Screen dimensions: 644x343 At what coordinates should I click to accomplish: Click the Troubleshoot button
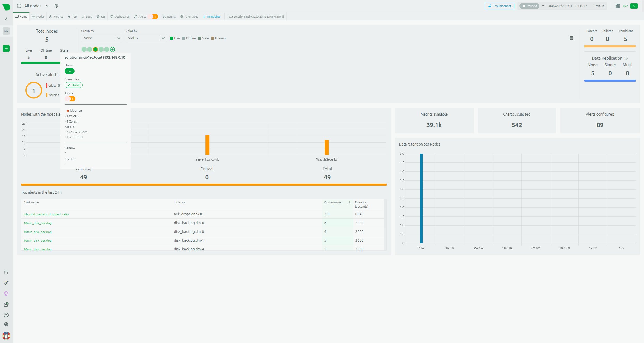[x=499, y=6]
